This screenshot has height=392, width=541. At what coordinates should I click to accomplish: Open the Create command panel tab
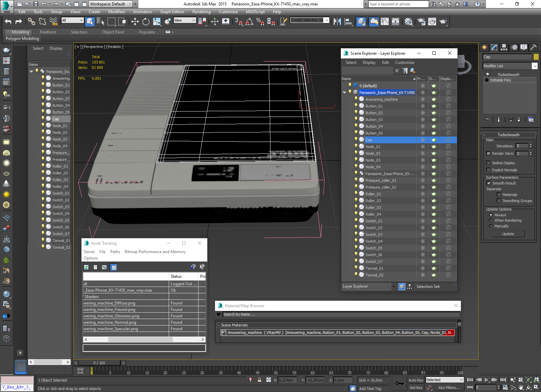point(485,47)
